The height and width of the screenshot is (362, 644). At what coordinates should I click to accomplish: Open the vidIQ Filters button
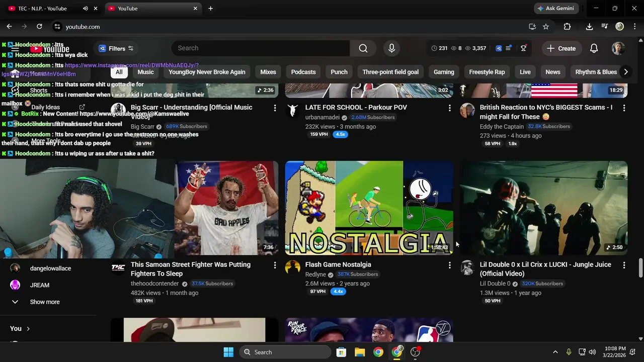point(116,48)
